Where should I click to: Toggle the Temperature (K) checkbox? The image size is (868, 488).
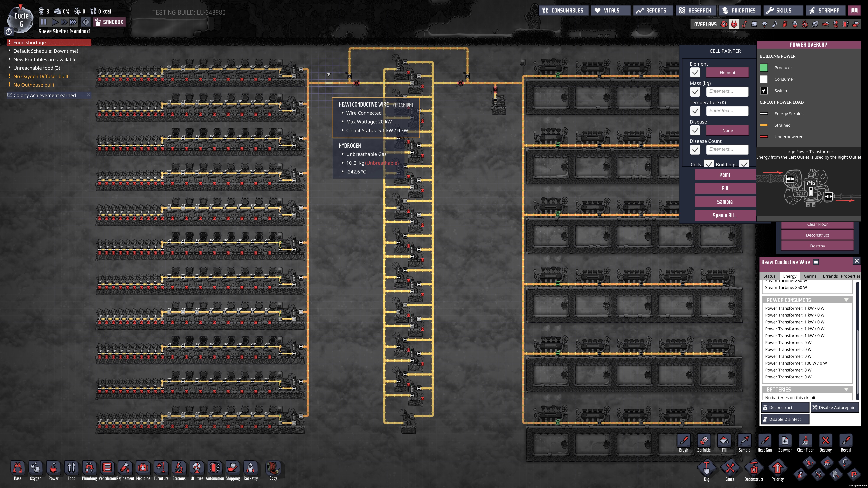pos(695,111)
